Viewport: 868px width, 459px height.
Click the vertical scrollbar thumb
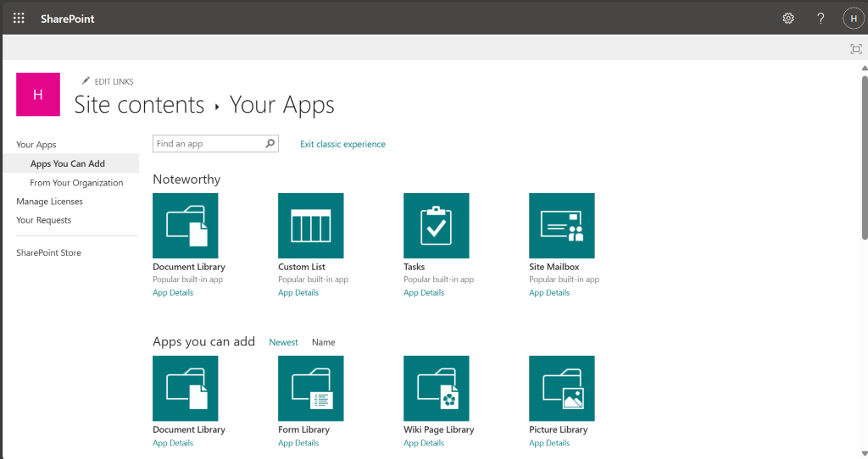tap(865, 158)
